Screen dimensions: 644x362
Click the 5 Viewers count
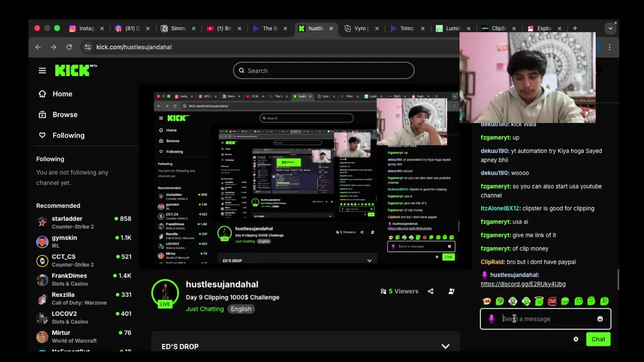click(x=399, y=291)
